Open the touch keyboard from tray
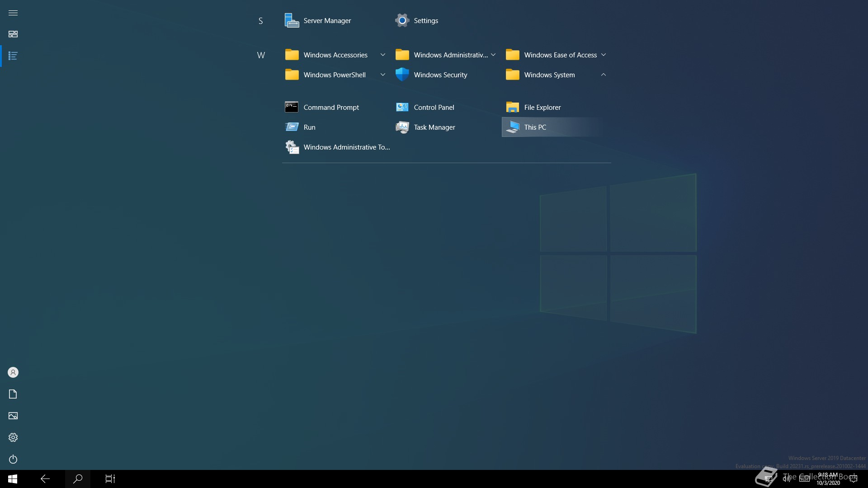 pos(805,479)
